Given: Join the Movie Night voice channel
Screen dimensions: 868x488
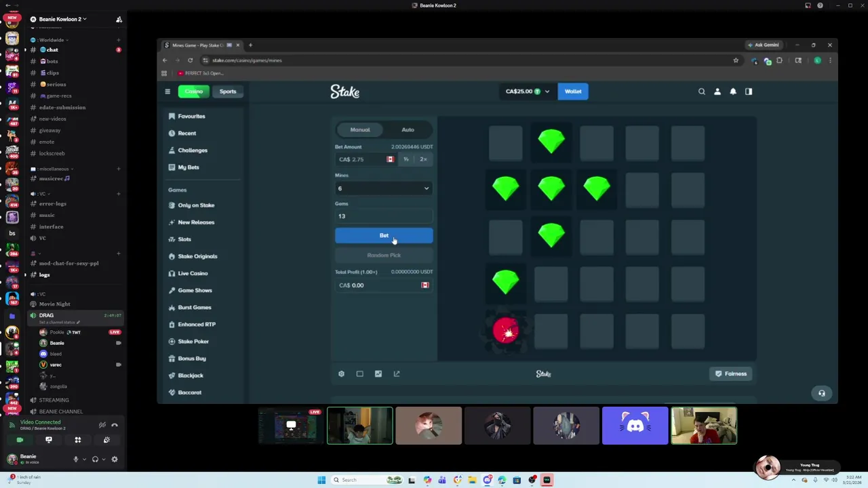Looking at the screenshot, I should [x=54, y=304].
